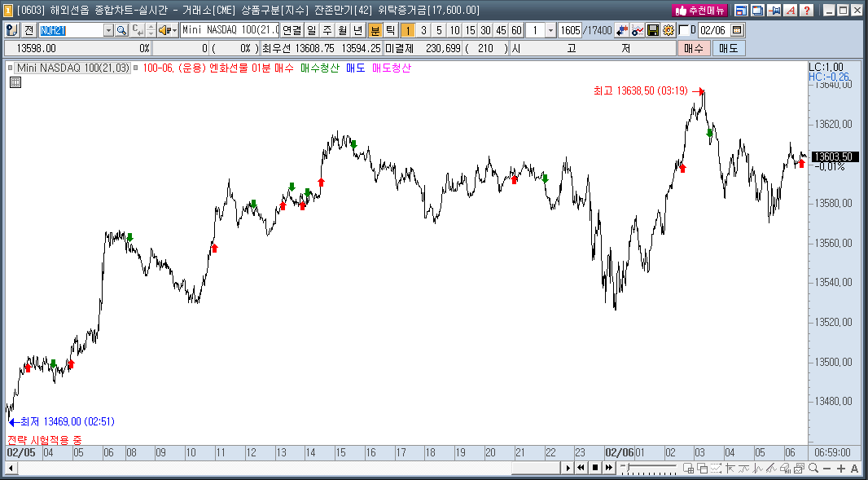Image resolution: width=868 pixels, height=480 pixels.
Task: Select the 1-minute interval button
Action: pyautogui.click(x=407, y=30)
